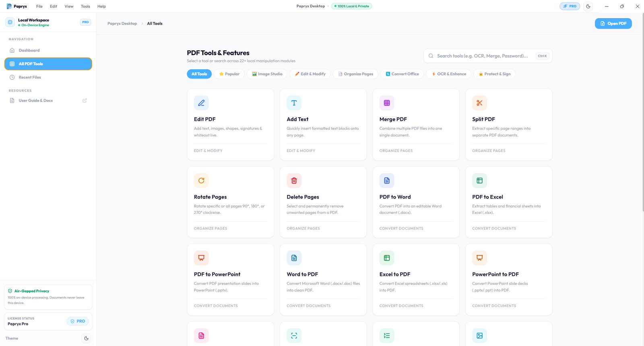Open the Tools menu
This screenshot has width=644, height=346.
[85, 6]
